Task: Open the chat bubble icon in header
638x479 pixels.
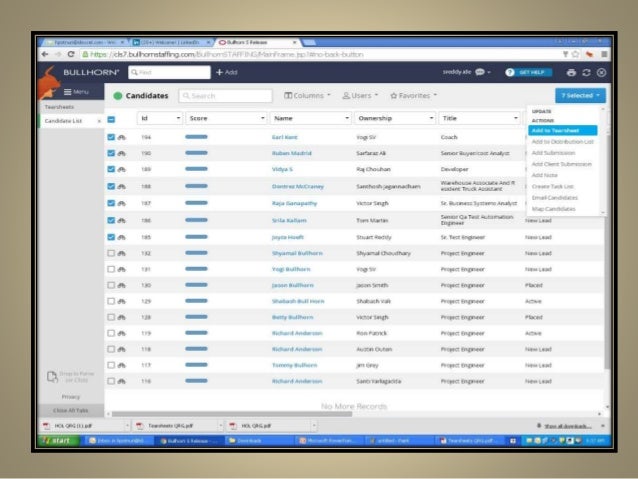Action: point(480,72)
